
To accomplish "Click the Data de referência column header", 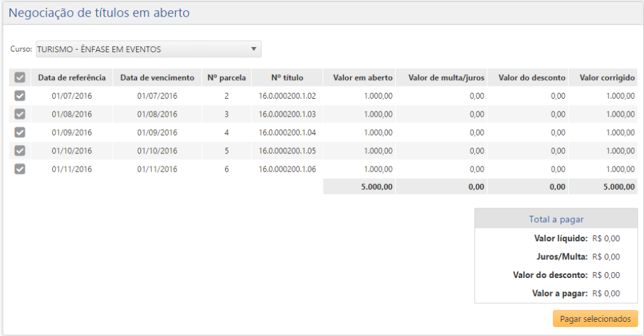I will (x=72, y=77).
